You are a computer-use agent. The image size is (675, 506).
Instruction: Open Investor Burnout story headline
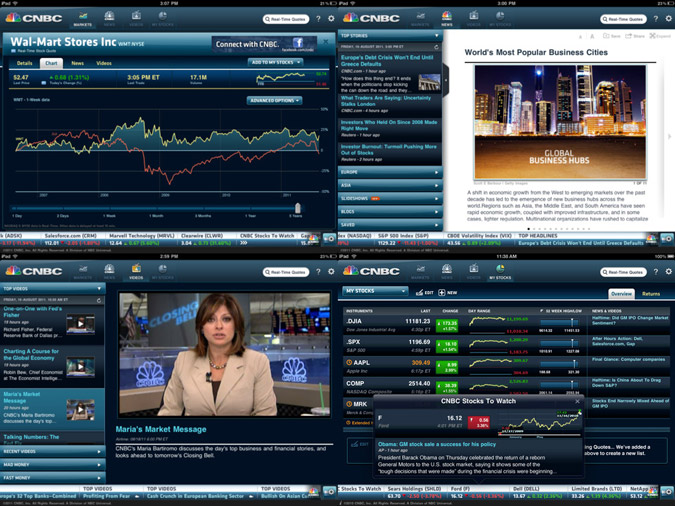click(x=388, y=149)
